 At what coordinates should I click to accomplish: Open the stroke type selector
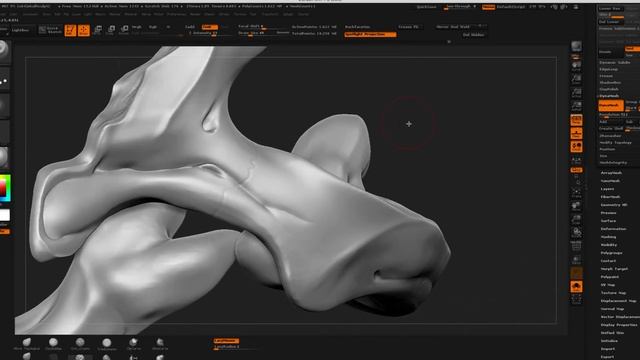point(4,81)
